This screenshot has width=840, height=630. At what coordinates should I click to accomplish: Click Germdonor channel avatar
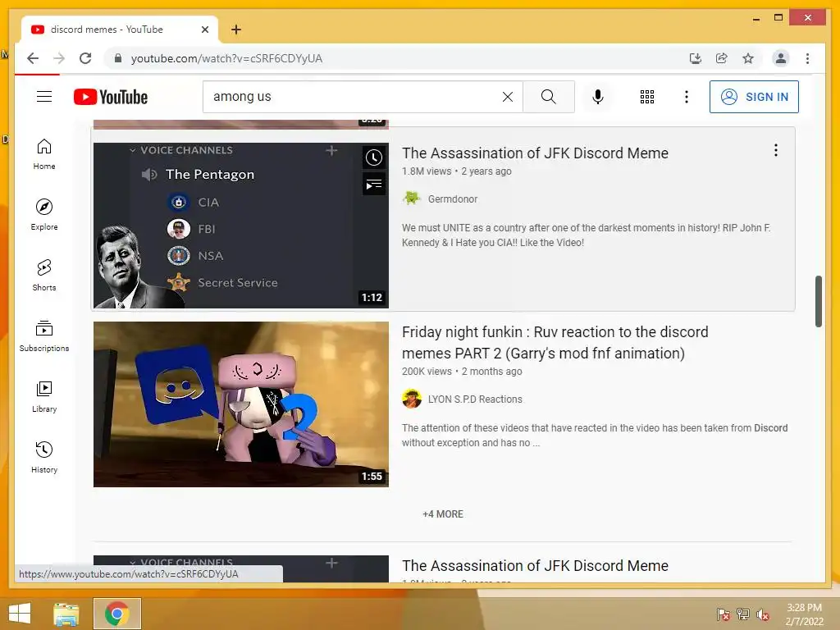tap(412, 199)
